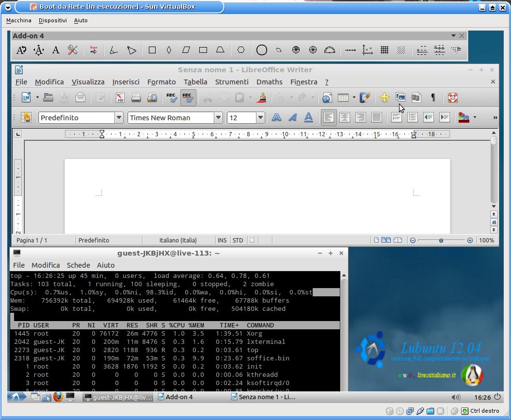Viewport: 511px width, 420px height.
Task: Click the zoom out minus button
Action: point(413,241)
